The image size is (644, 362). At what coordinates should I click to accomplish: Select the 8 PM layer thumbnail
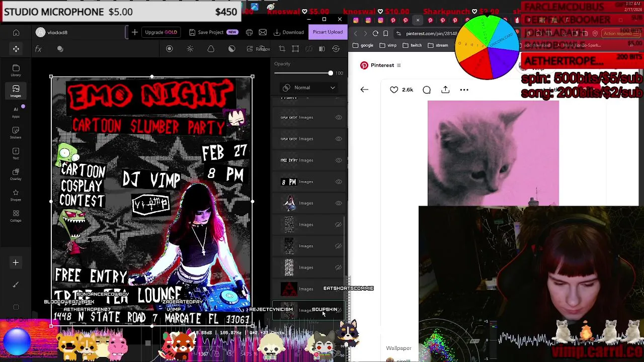point(289,182)
